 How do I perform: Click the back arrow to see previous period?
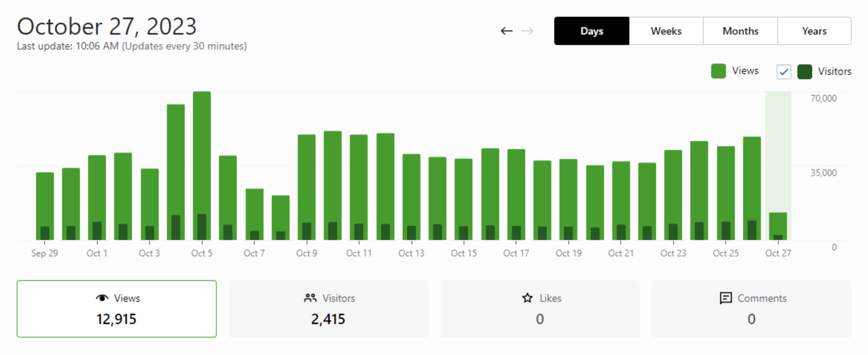coord(506,31)
